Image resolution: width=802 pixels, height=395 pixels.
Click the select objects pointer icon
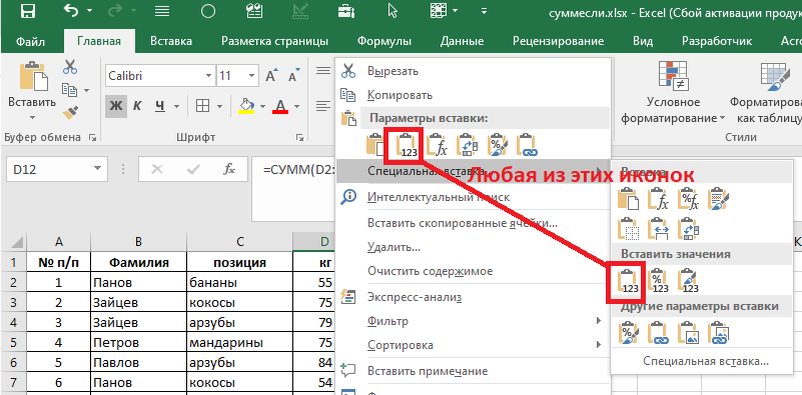click(x=393, y=11)
